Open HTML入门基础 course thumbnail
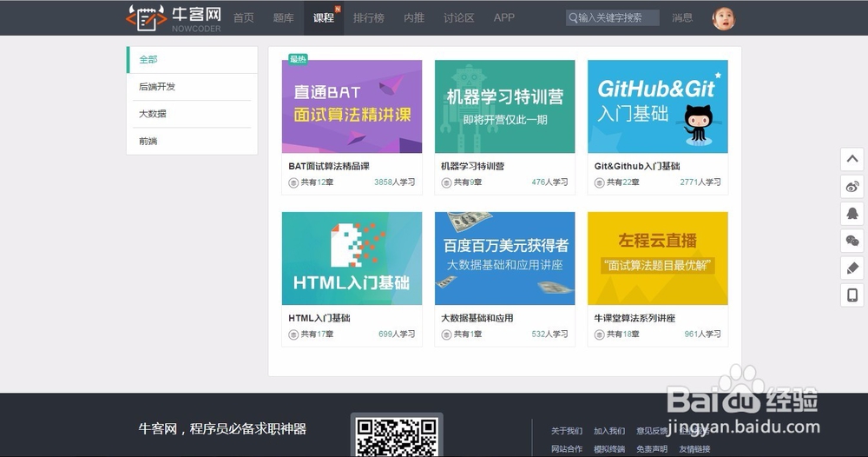The width and height of the screenshot is (868, 457). (352, 258)
